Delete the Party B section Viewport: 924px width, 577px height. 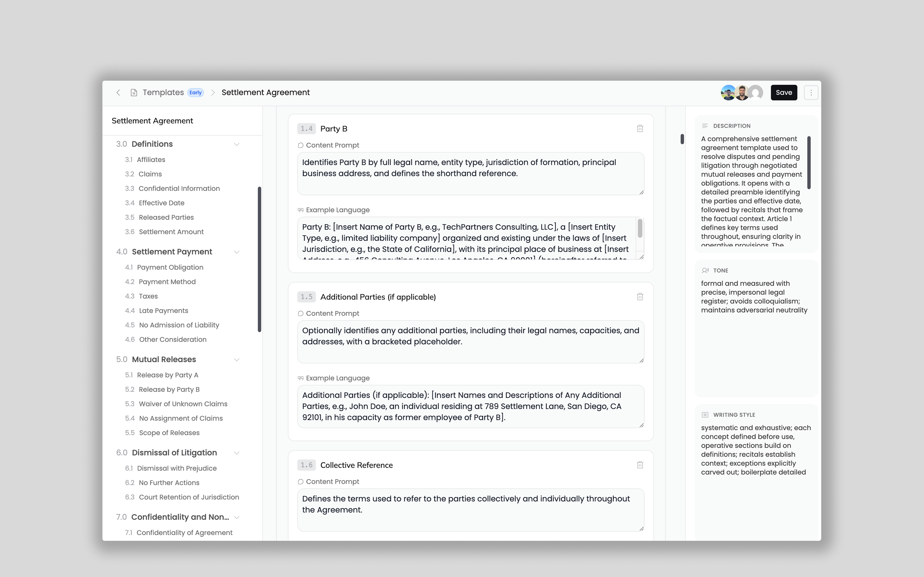[640, 129]
